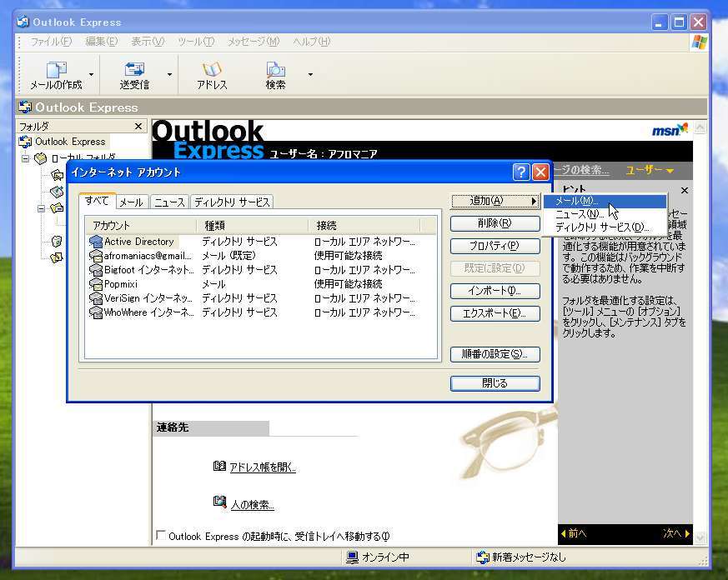Click the people search icon beside 人の検索
The width and height of the screenshot is (728, 580).
pyautogui.click(x=219, y=502)
